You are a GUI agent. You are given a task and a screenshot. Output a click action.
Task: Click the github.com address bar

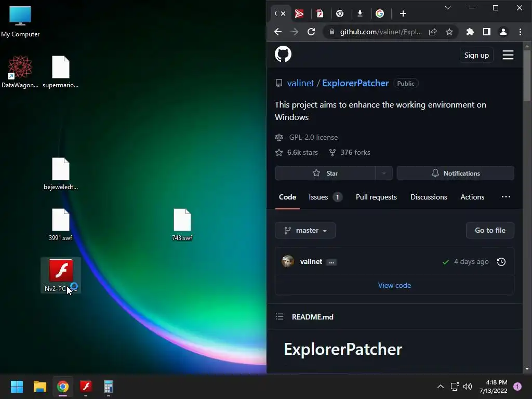380,32
